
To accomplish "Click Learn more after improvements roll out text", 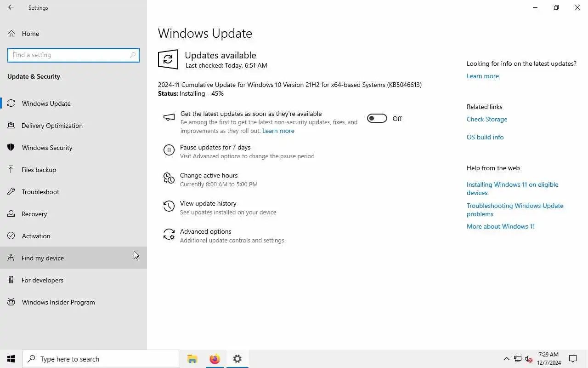I will [x=278, y=131].
